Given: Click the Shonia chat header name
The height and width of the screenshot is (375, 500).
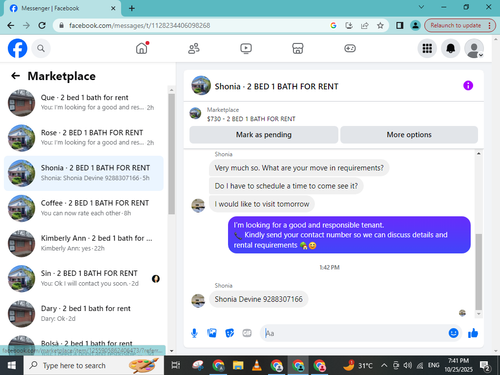Looking at the screenshot, I should pos(276,86).
